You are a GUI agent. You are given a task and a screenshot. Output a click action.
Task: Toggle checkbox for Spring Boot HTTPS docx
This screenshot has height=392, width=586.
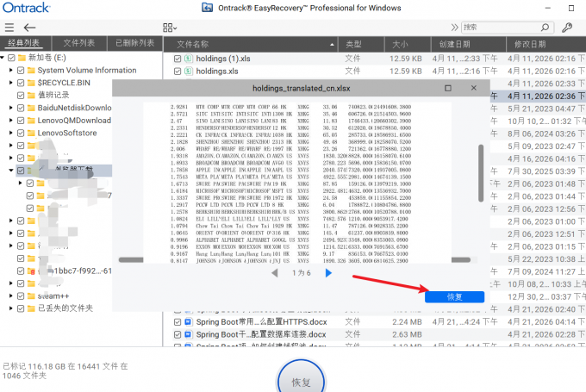tap(178, 321)
